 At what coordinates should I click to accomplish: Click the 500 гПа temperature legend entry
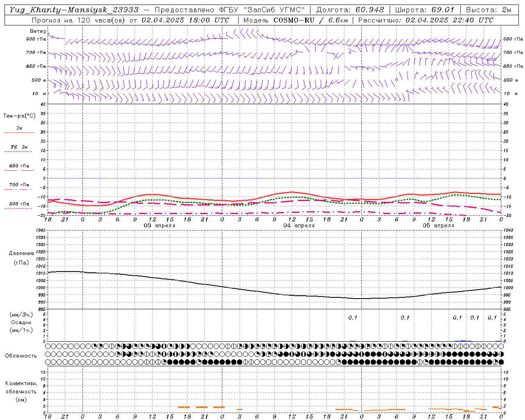click(x=19, y=204)
